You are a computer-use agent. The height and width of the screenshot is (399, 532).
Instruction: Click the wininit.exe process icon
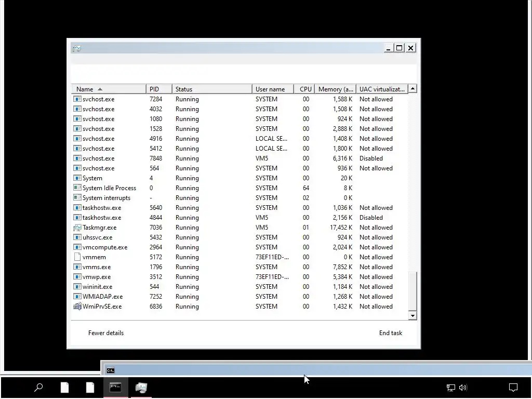[77, 287]
